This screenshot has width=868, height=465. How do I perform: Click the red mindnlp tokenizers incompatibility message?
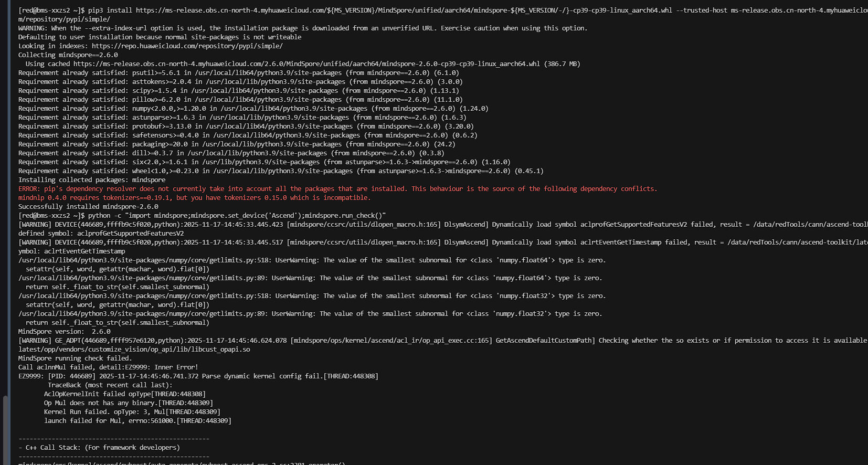point(194,198)
